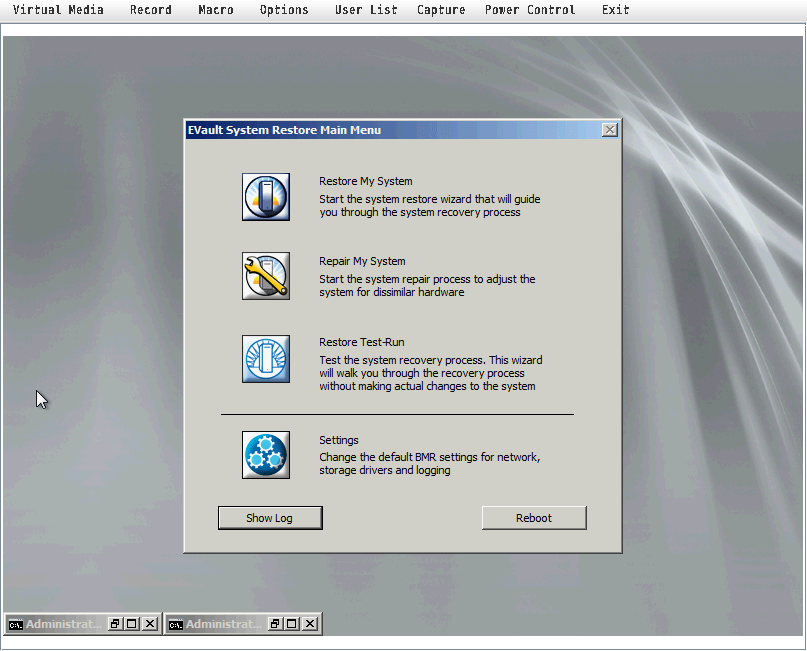Image resolution: width=807 pixels, height=651 pixels.
Task: Open the Options menu
Action: 284,10
